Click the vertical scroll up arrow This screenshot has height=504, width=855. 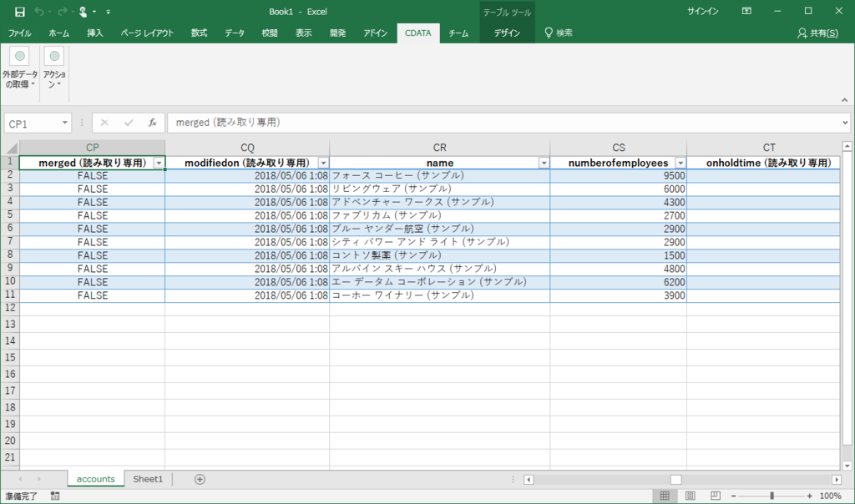click(x=847, y=146)
